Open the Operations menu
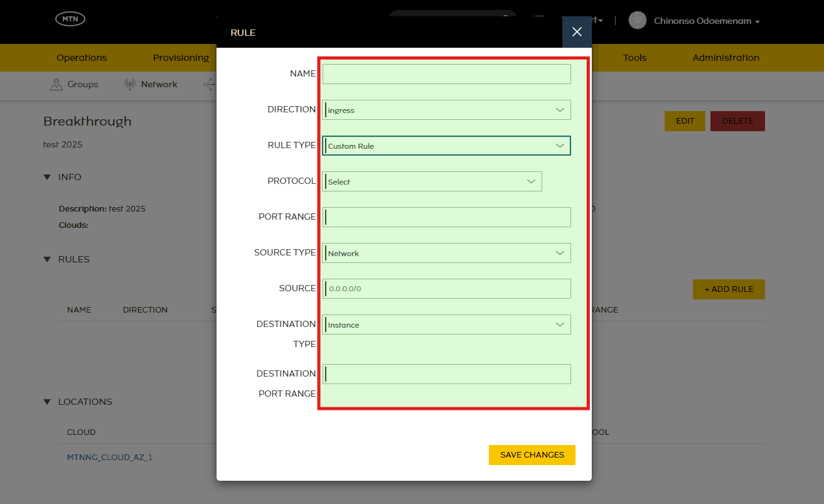 point(82,58)
